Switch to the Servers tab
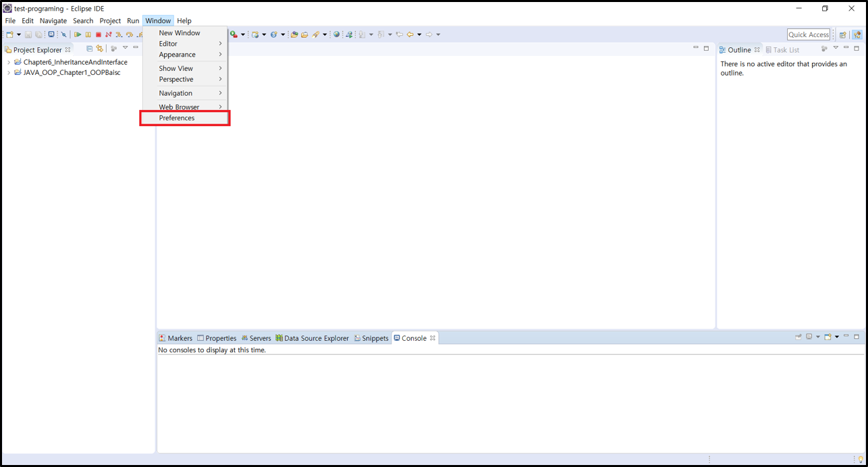Screen dimensions: 868x467 coord(256,338)
